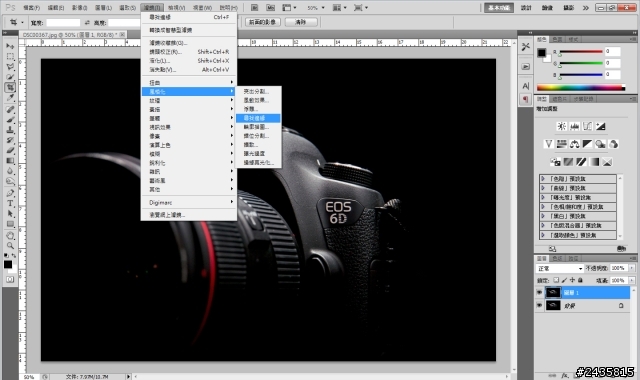Open the 模糊 filter submenu
Screen dimensions: 640x380
pyautogui.click(x=189, y=154)
